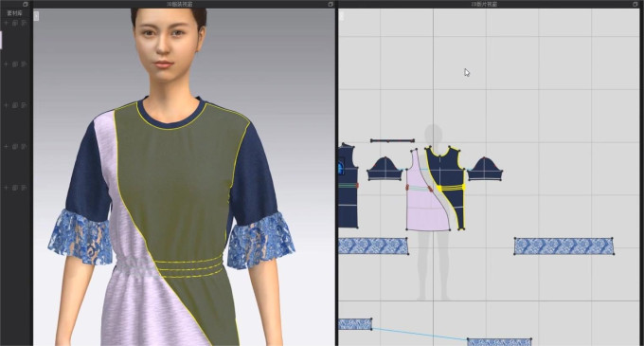Click the first plus icon in library panel
Image resolution: width=644 pixels, height=346 pixels.
[x=7, y=24]
